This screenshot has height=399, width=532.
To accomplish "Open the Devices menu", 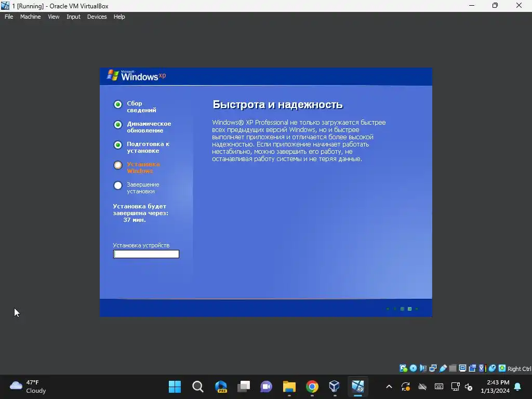I will pyautogui.click(x=97, y=17).
